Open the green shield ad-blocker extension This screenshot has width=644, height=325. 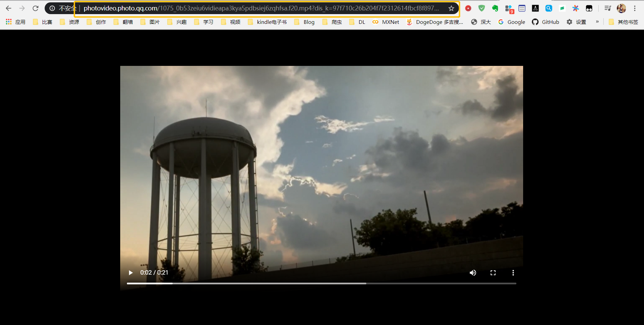pos(481,8)
